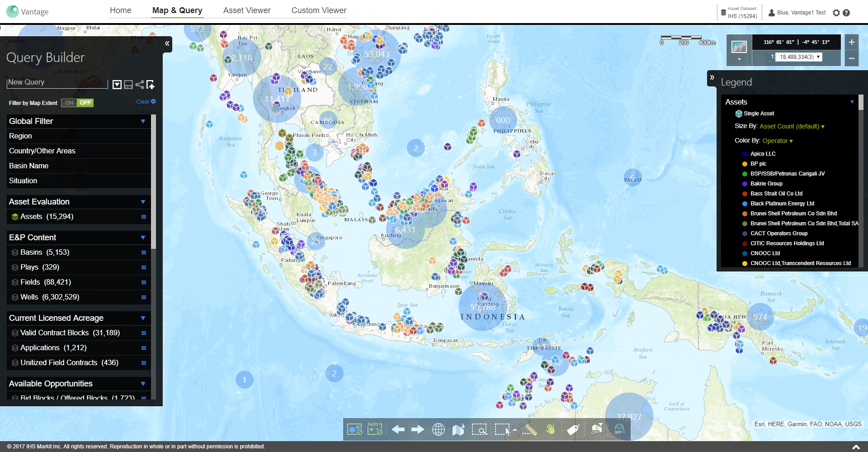This screenshot has height=452, width=868.
Task: Toggle Filter by Map Extent switch
Action: [77, 103]
